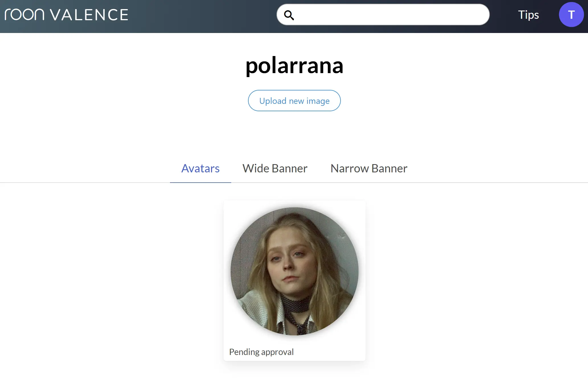The width and height of the screenshot is (588, 384).
Task: Open the Tips link in header
Action: (x=528, y=15)
